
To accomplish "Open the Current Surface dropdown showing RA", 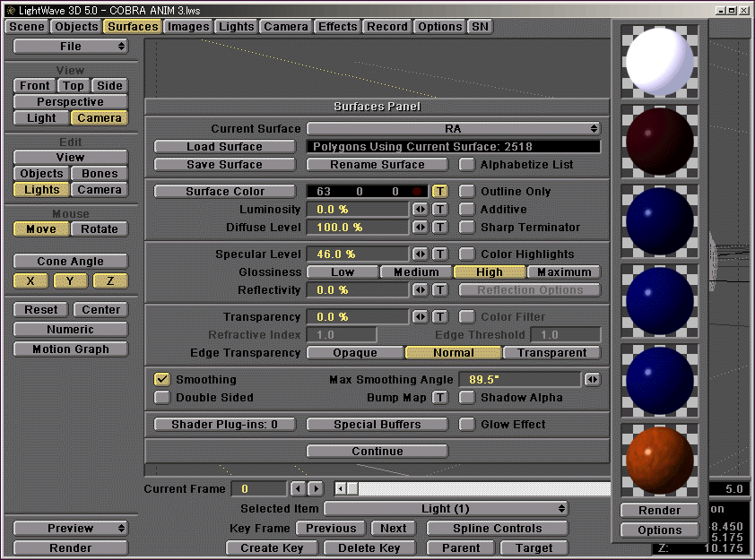I will 454,129.
